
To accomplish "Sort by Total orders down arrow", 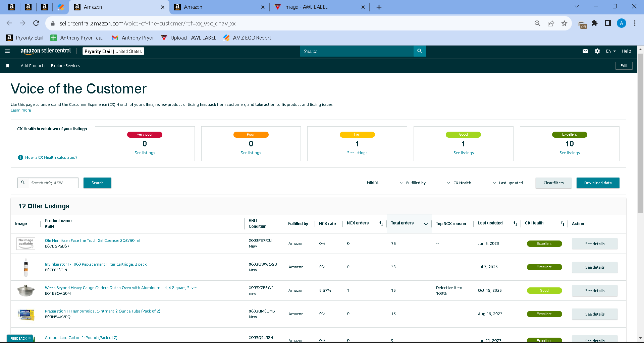I will click(x=426, y=223).
